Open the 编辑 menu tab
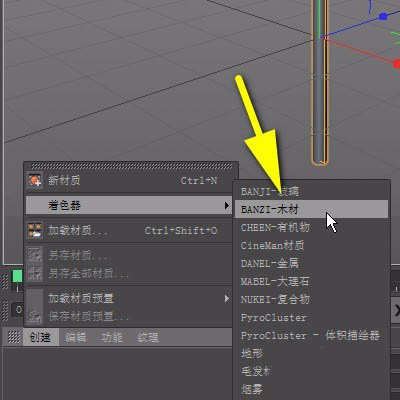The height and width of the screenshot is (400, 400). click(76, 337)
